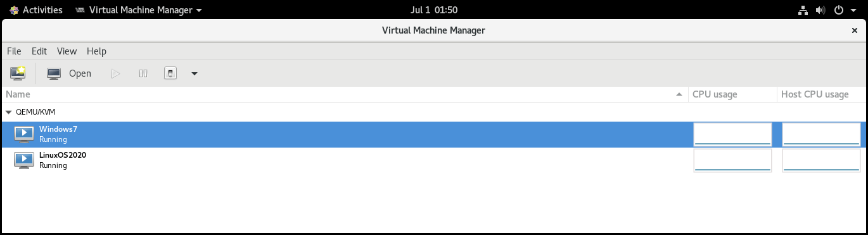Viewport: 868px width, 235px height.
Task: Open Virtual Machine Manager app menu dropdown
Action: tap(138, 10)
